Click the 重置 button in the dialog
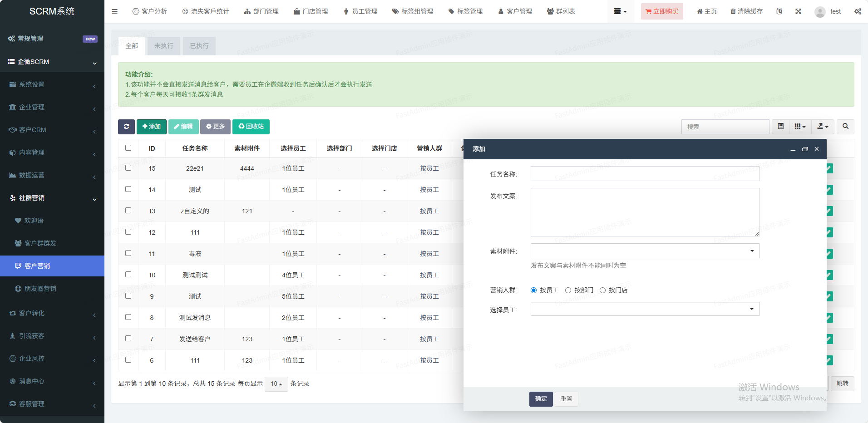The height and width of the screenshot is (423, 868). tap(566, 399)
